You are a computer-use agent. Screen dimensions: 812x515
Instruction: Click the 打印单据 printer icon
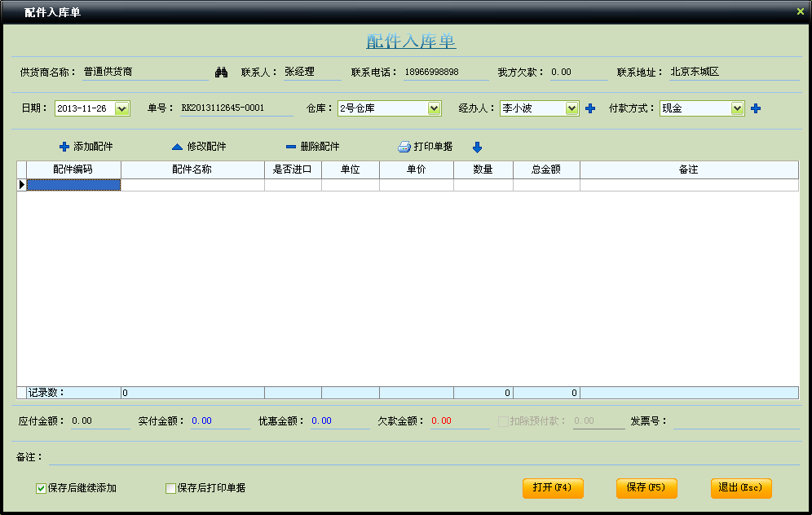tap(404, 147)
